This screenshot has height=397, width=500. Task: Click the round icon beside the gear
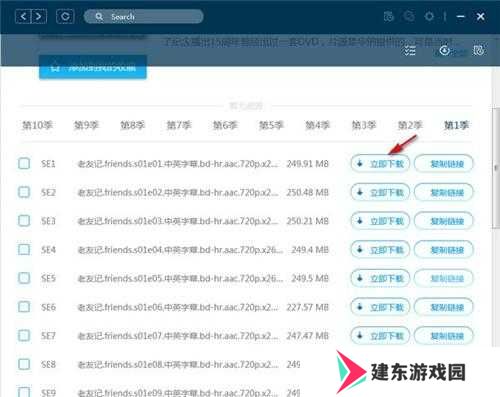point(409,16)
